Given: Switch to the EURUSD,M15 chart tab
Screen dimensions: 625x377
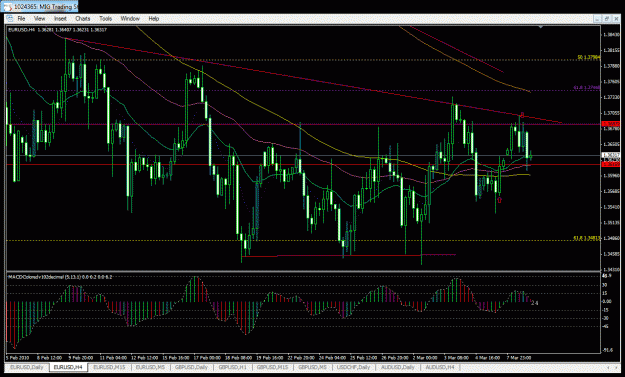Looking at the screenshot, I should (109, 367).
